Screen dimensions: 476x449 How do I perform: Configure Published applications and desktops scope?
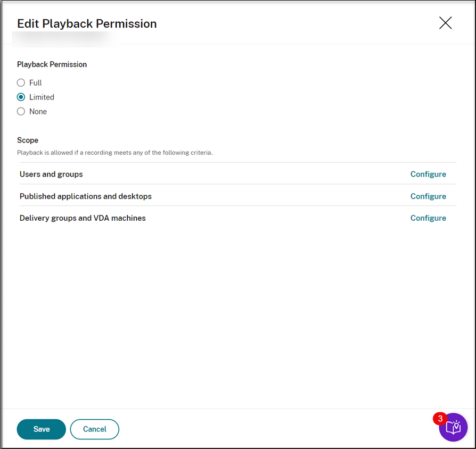point(428,196)
